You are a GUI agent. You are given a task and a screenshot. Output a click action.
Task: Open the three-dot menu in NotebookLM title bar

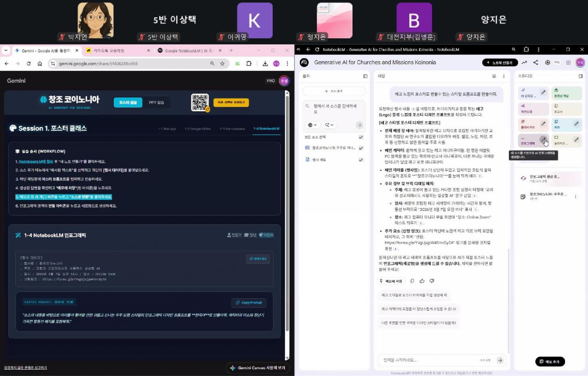(x=539, y=49)
